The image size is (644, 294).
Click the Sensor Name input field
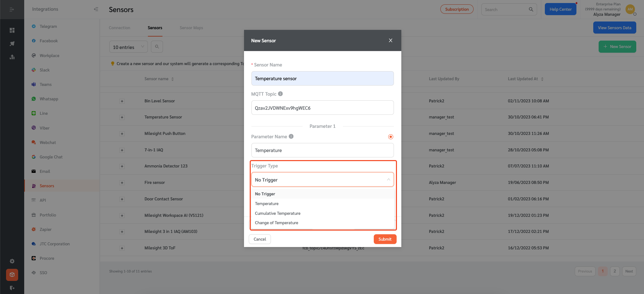tap(322, 78)
